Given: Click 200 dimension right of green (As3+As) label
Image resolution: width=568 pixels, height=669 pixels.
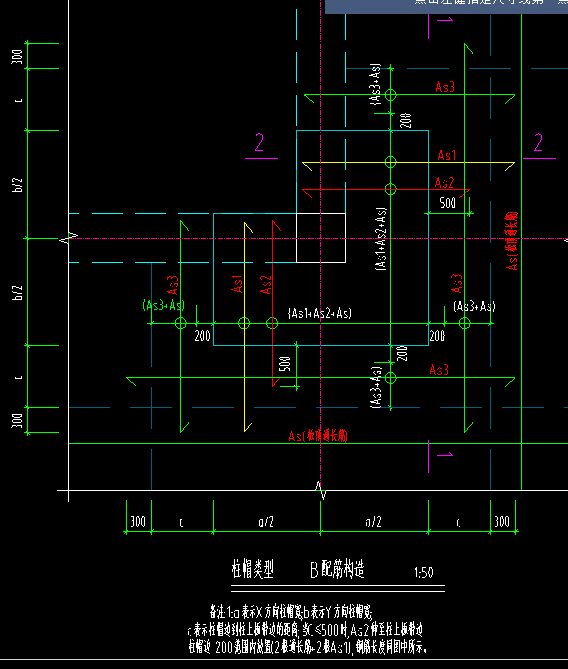Looking at the screenshot, I should [202, 336].
